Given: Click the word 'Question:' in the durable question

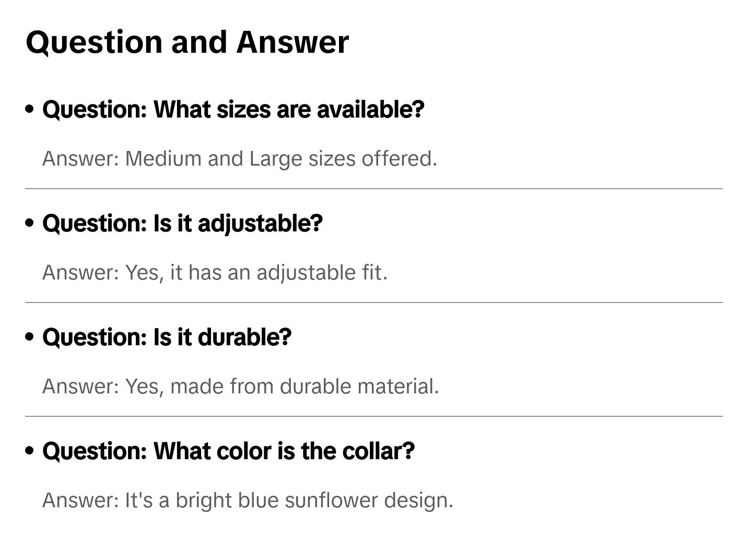Looking at the screenshot, I should pyautogui.click(x=95, y=337).
